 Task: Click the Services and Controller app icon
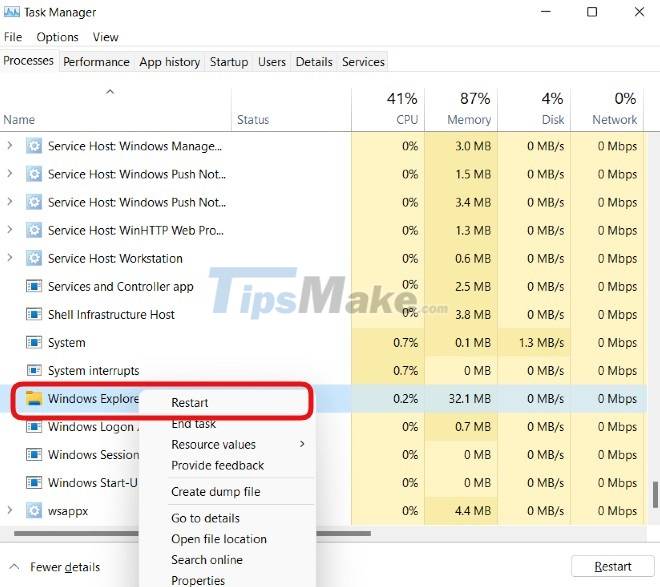click(x=34, y=287)
